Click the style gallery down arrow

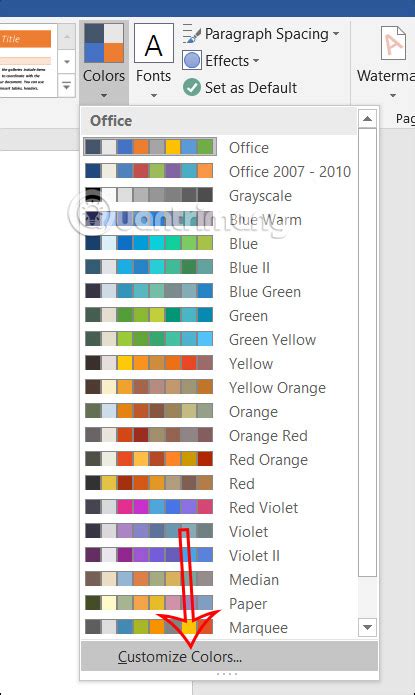coord(67,61)
